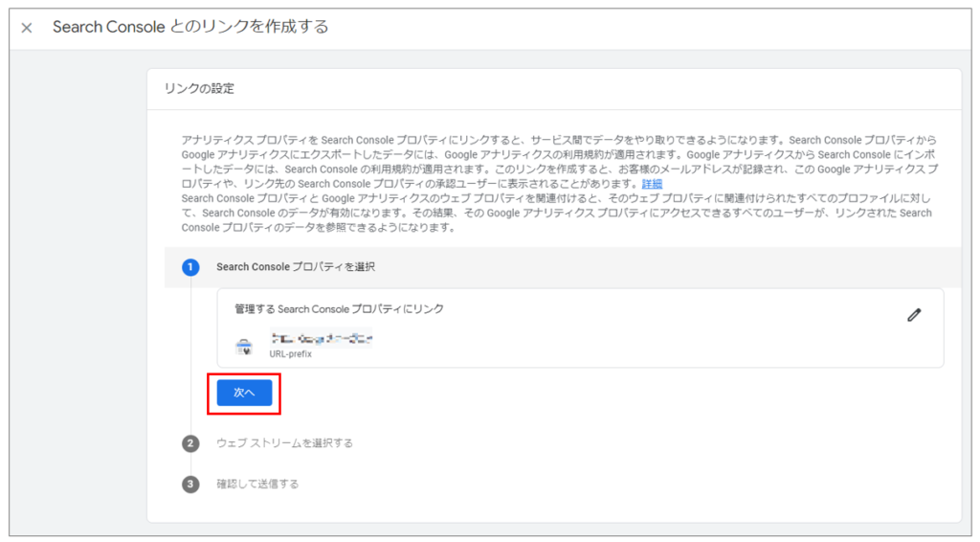Image resolution: width=980 pixels, height=542 pixels.
Task: Select the Search Console property icon
Action: point(244,347)
